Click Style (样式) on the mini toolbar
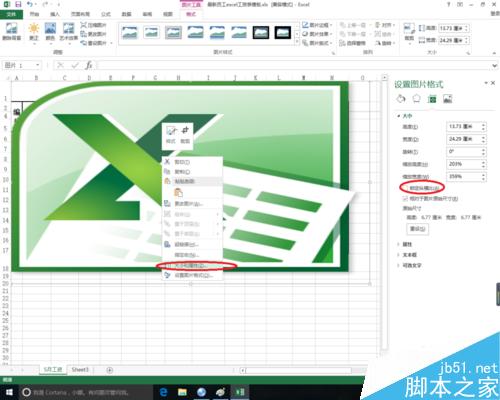500x400 pixels. pos(171,135)
